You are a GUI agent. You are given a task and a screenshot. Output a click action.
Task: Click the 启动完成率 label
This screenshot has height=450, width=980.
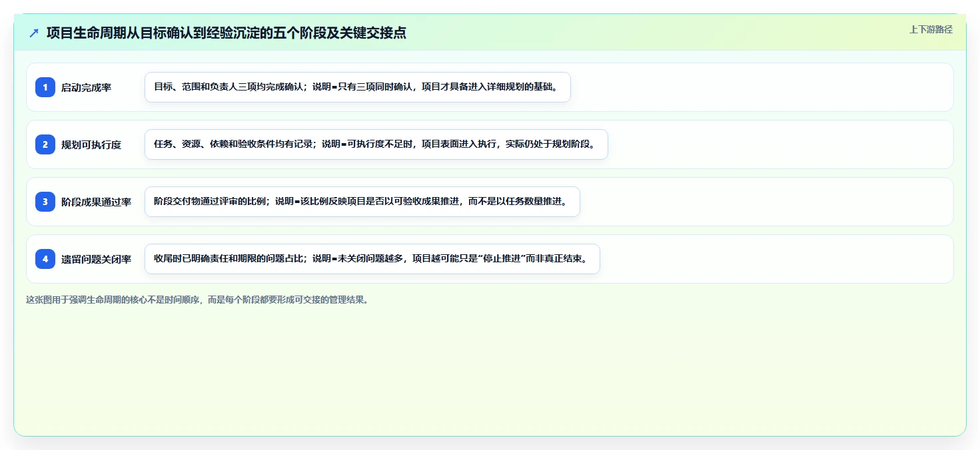(x=86, y=88)
